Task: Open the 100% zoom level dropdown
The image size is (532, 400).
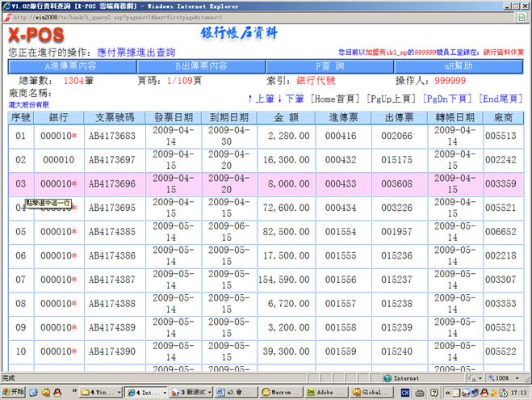Action: point(505,377)
